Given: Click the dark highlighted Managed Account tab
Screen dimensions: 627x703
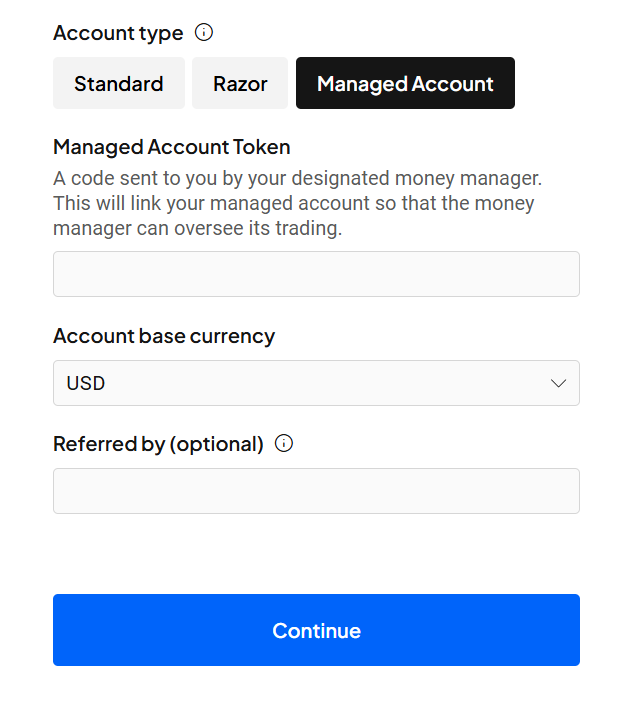Looking at the screenshot, I should pyautogui.click(x=405, y=84).
